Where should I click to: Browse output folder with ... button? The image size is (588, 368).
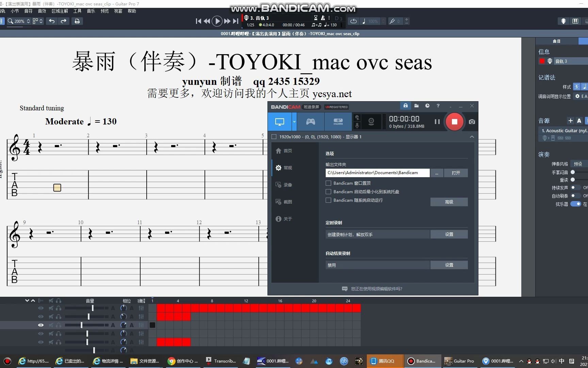tap(437, 173)
